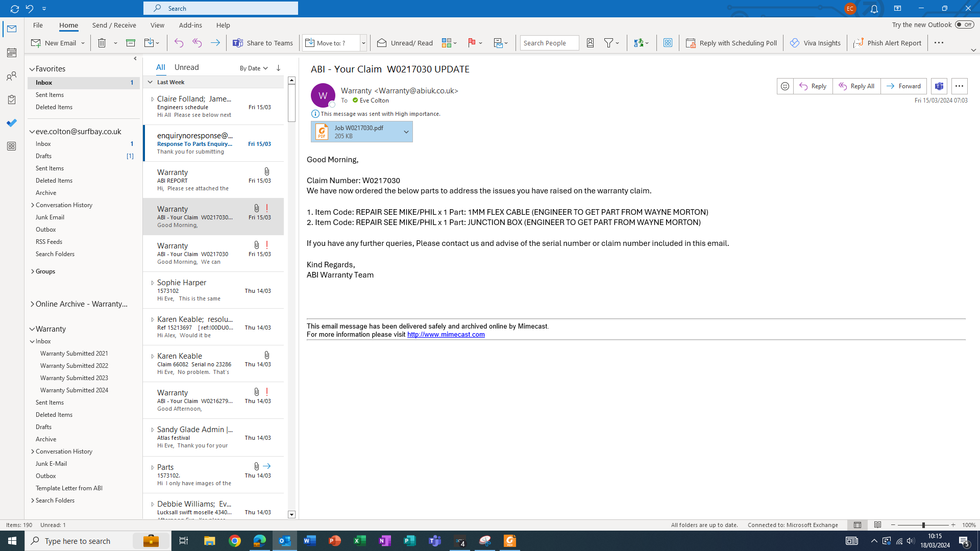
Task: Click the emoji reaction icon
Action: [x=785, y=86]
